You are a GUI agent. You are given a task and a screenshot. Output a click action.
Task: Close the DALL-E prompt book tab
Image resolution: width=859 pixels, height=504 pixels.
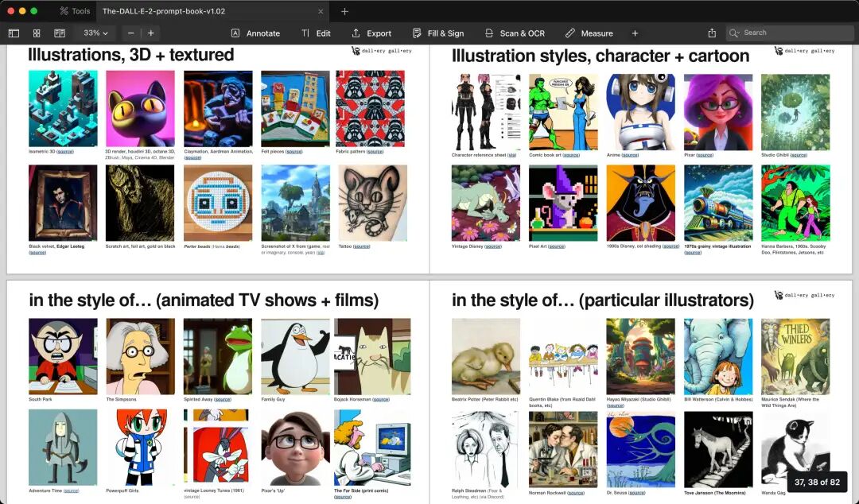pyautogui.click(x=321, y=11)
